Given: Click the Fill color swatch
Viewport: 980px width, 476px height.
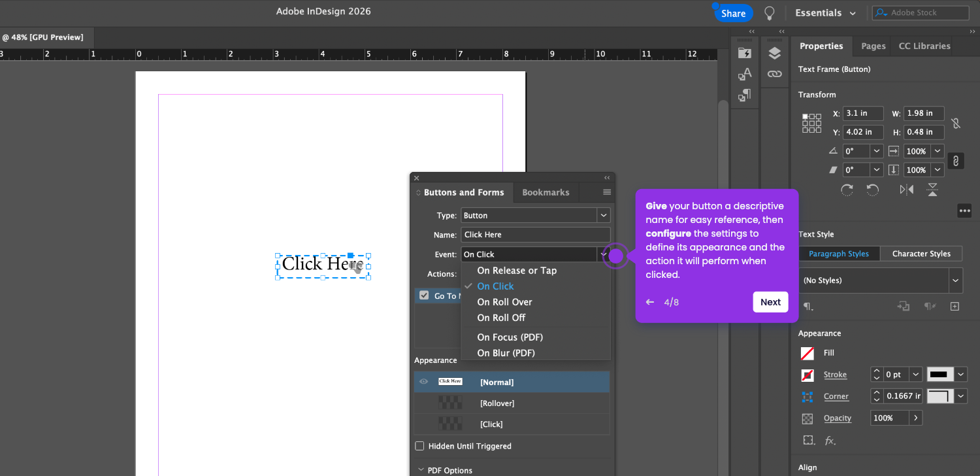Looking at the screenshot, I should 808,353.
